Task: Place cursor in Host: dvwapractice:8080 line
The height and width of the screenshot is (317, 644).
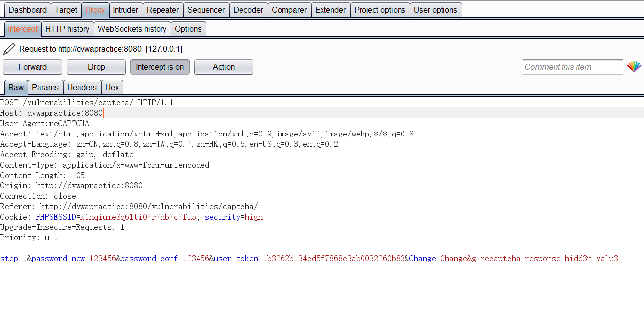Action: (x=51, y=113)
